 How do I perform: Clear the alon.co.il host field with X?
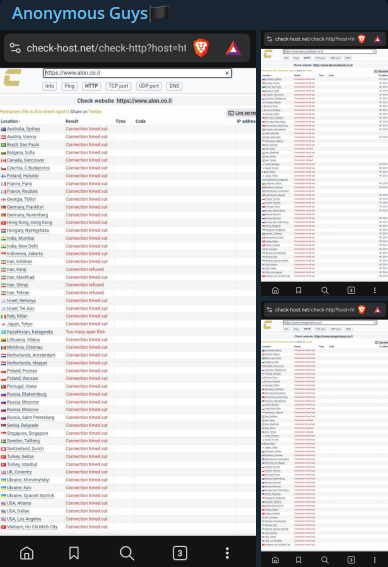(227, 73)
